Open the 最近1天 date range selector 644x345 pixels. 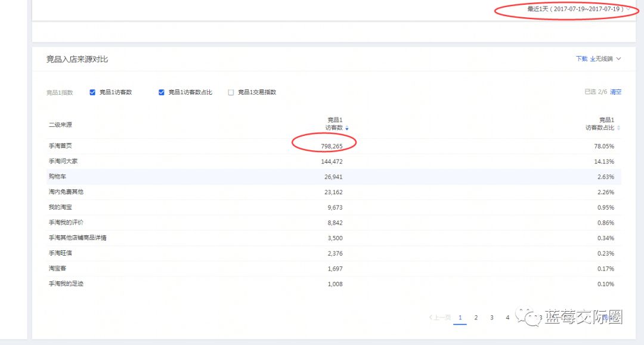click(x=575, y=10)
